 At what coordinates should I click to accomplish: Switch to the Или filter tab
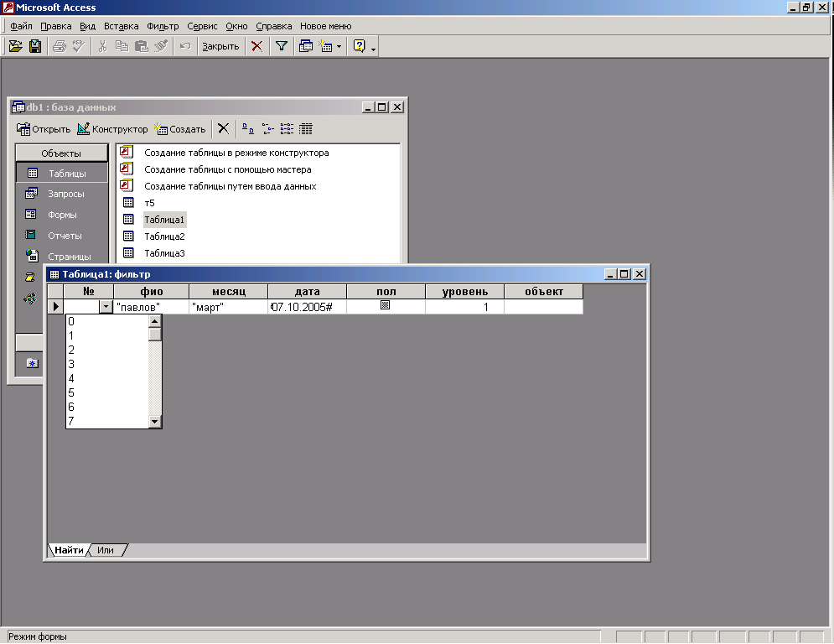106,550
